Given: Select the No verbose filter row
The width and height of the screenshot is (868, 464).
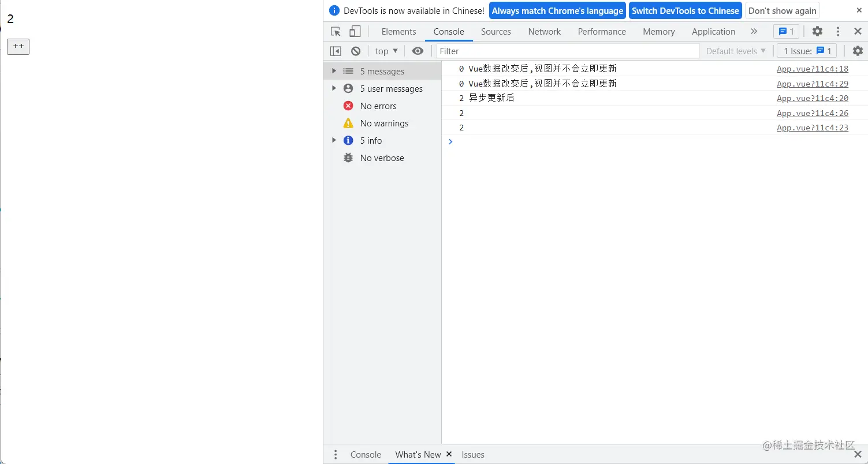Looking at the screenshot, I should pos(382,158).
